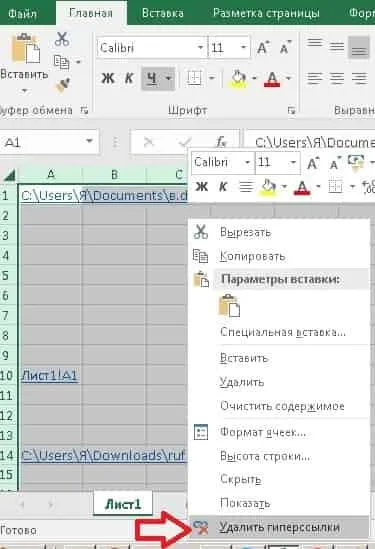
Task: Choose Очистить содержимое from context menu
Action: coord(282,406)
